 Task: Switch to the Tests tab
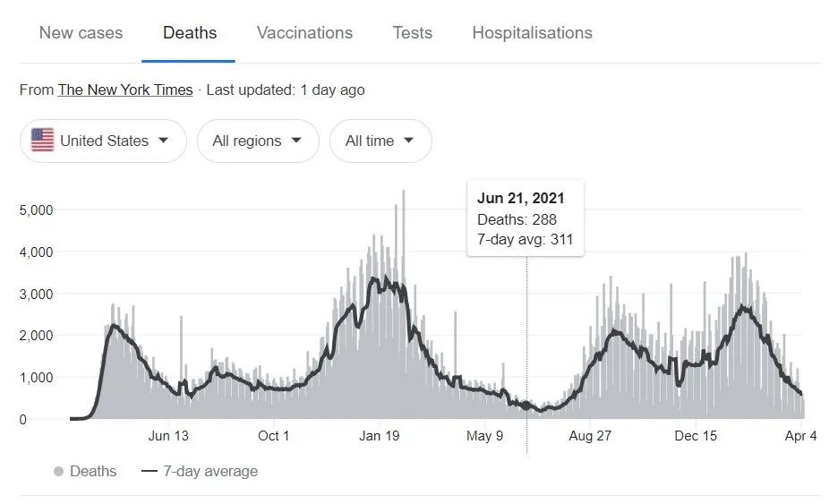[x=412, y=33]
